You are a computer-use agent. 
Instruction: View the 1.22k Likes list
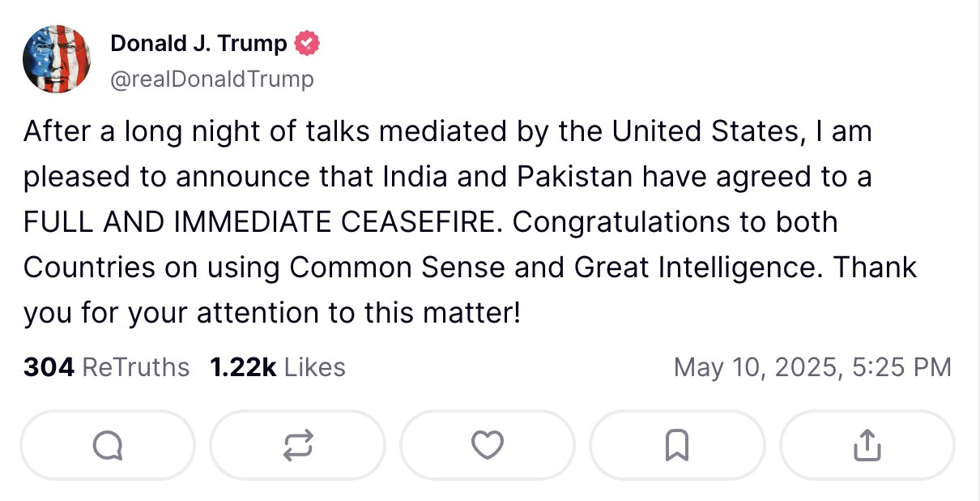point(278,367)
